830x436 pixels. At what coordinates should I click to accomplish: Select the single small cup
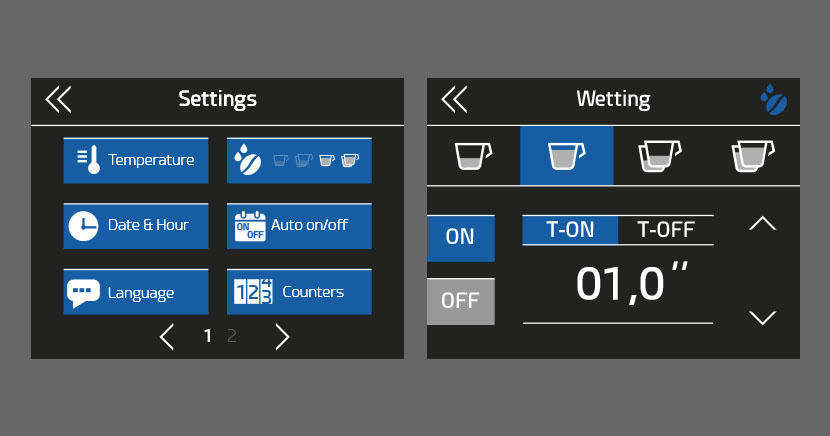tap(473, 156)
